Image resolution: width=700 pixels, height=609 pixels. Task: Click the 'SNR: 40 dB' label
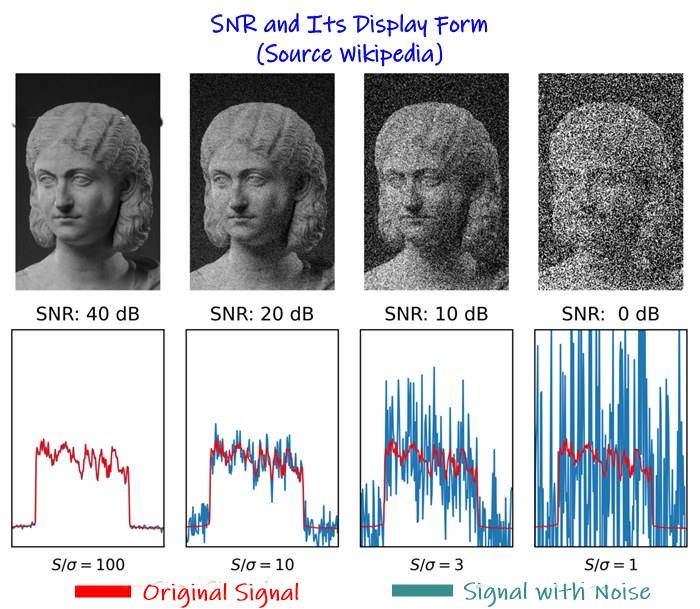pos(88,314)
